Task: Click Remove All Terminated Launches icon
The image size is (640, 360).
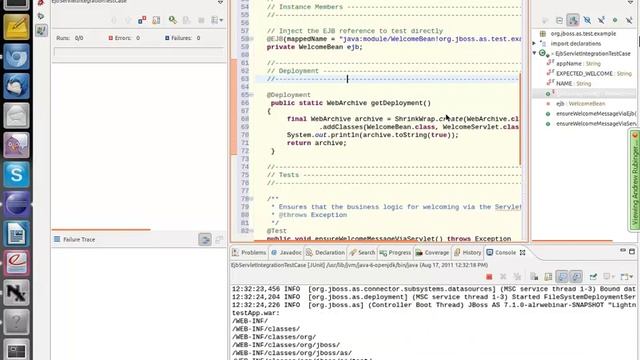Action: [x=517, y=277]
